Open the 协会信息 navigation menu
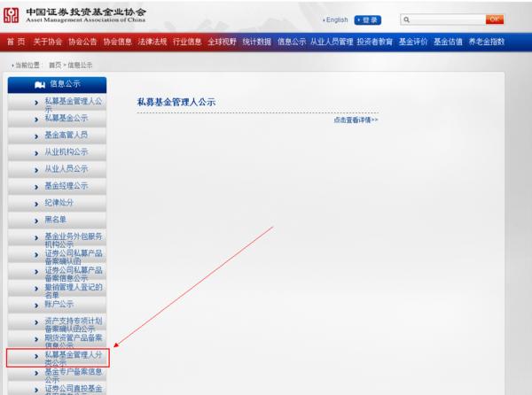Screen dimensions: 532x395 pos(117,42)
